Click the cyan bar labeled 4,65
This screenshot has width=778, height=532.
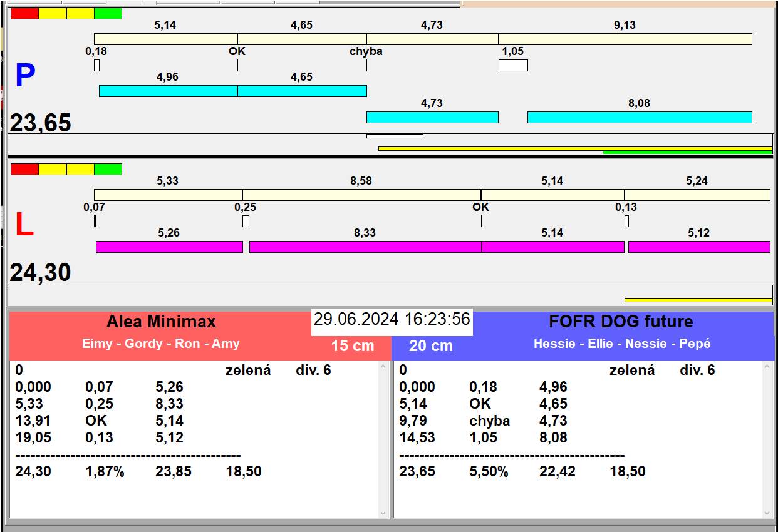302,91
